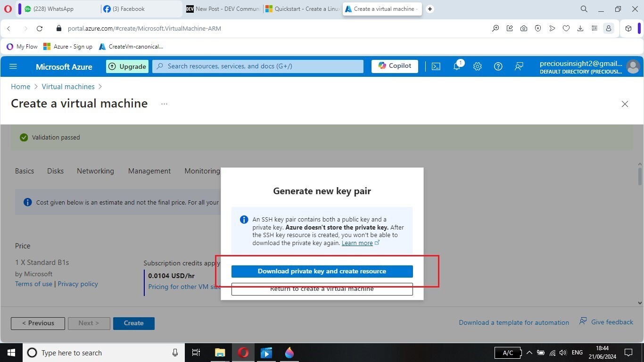This screenshot has width=644, height=362.
Task: Close the Create a virtual machine blade
Action: click(625, 104)
